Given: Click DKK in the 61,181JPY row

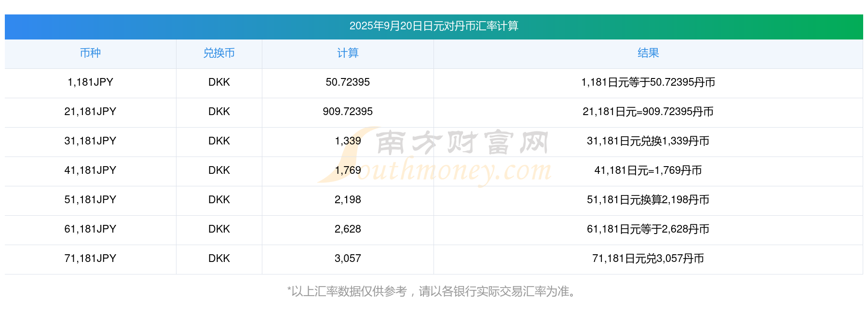Looking at the screenshot, I should point(219,229).
